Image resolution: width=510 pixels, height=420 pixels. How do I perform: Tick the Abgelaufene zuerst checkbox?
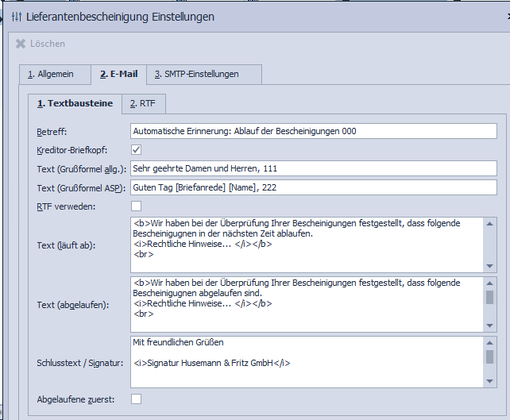coord(136,399)
